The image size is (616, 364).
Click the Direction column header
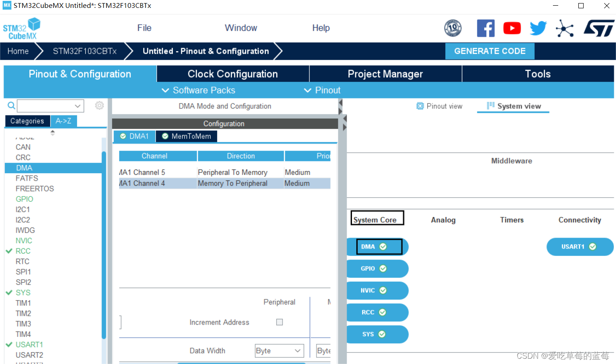point(241,156)
